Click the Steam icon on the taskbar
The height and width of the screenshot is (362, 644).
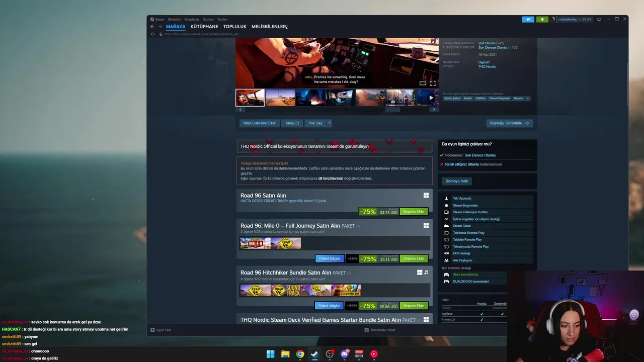coord(314,354)
